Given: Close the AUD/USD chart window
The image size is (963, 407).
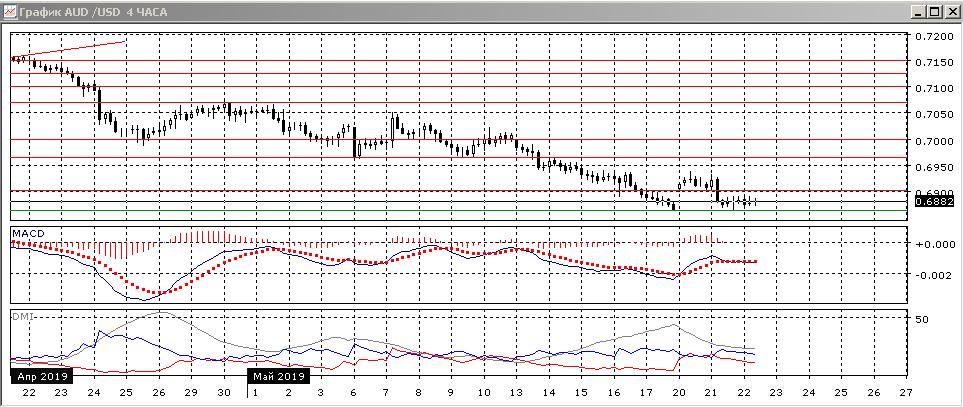Looking at the screenshot, I should tap(951, 11).
